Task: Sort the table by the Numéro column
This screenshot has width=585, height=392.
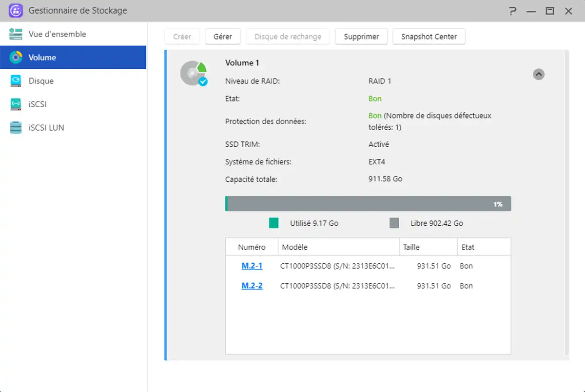Action: (x=252, y=247)
